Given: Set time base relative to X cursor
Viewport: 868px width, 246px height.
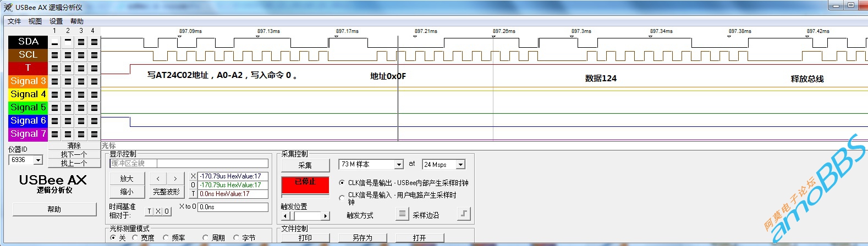Looking at the screenshot, I should click(158, 211).
